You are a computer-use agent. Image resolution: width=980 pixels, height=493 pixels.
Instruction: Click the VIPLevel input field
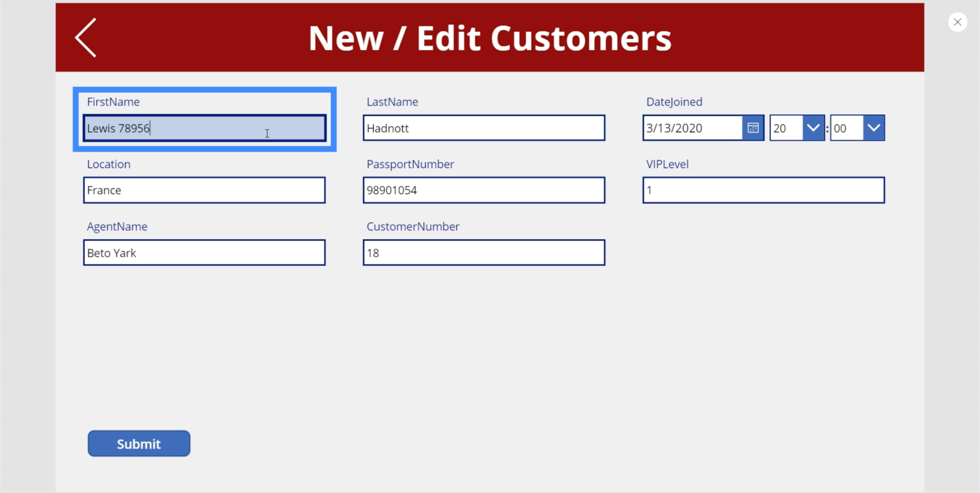pos(764,190)
